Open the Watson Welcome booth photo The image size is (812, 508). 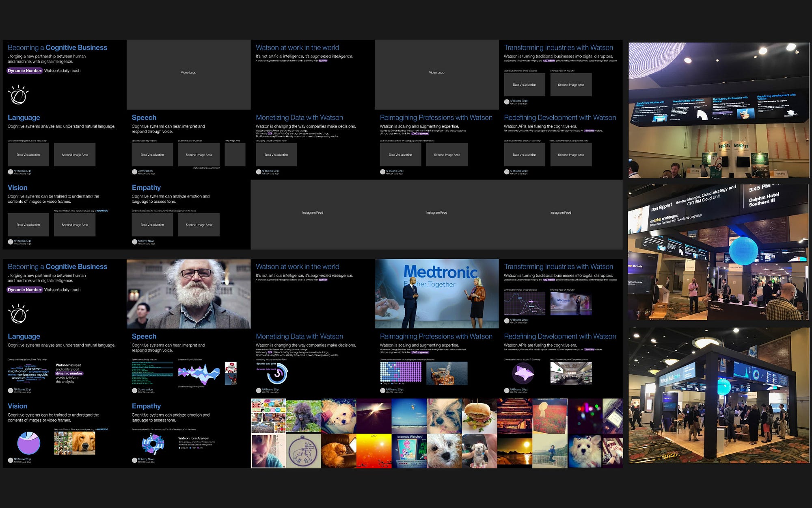(719, 395)
